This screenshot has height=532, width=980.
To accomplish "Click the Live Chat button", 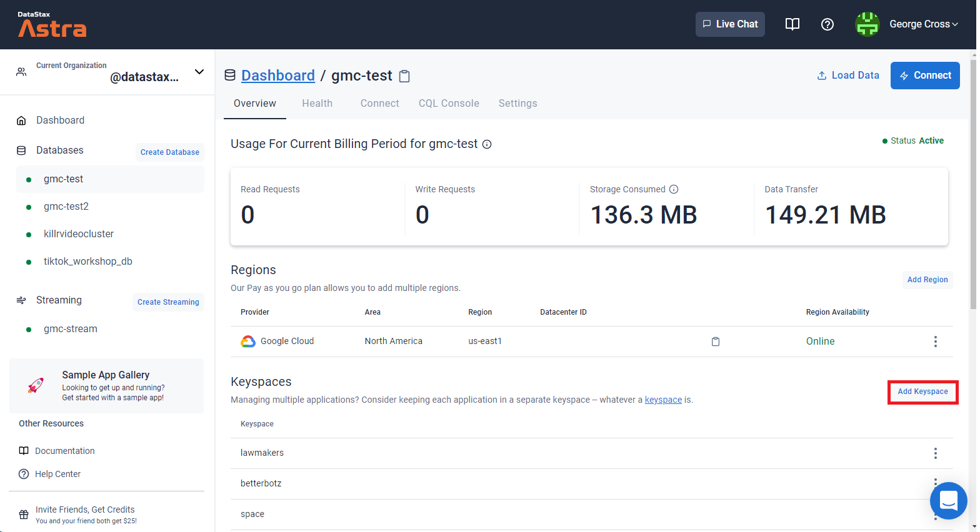I will [x=730, y=24].
